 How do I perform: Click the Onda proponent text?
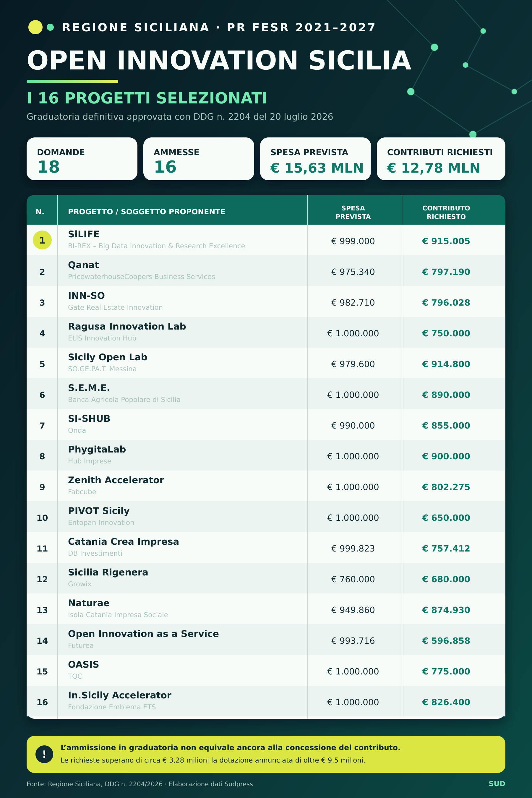pyautogui.click(x=77, y=430)
